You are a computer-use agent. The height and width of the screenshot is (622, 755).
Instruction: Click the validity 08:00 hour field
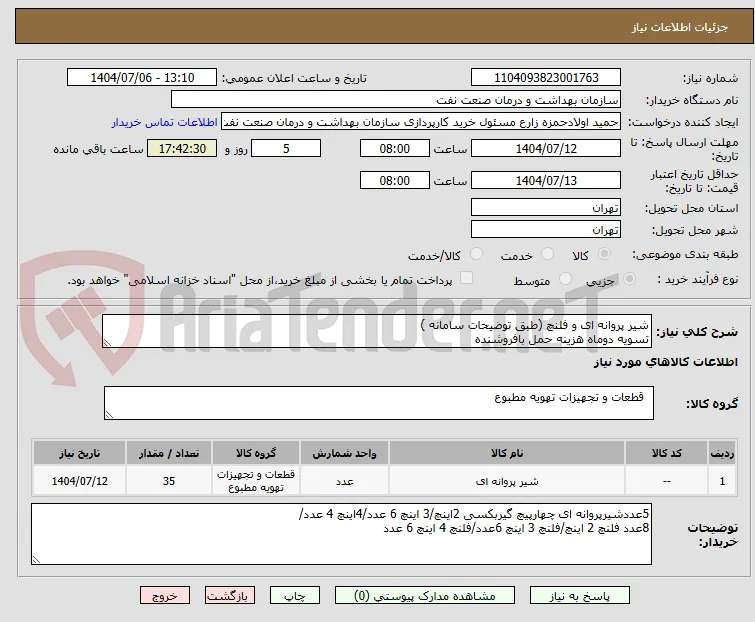point(394,181)
